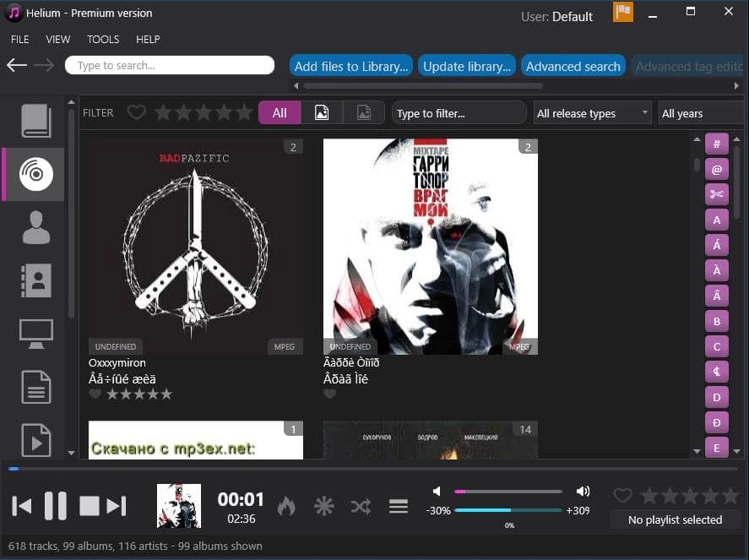Click the volume slider
This screenshot has width=749, height=560.
[508, 492]
